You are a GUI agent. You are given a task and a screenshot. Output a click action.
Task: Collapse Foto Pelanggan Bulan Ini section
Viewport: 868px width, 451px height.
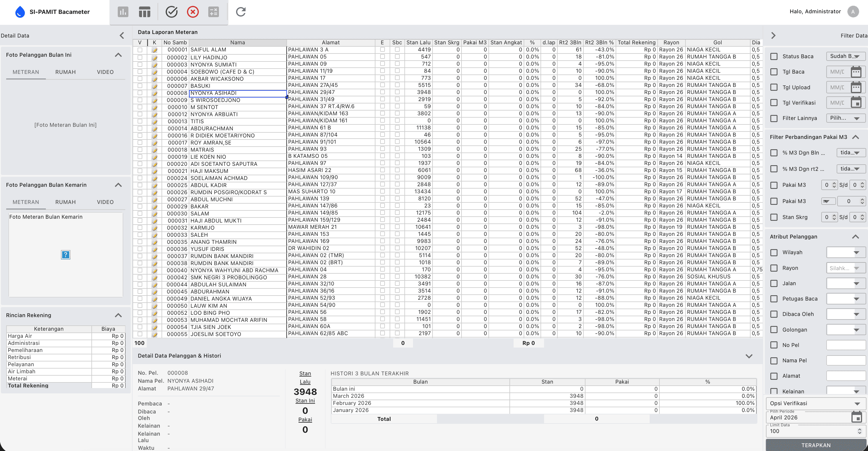pyautogui.click(x=118, y=55)
